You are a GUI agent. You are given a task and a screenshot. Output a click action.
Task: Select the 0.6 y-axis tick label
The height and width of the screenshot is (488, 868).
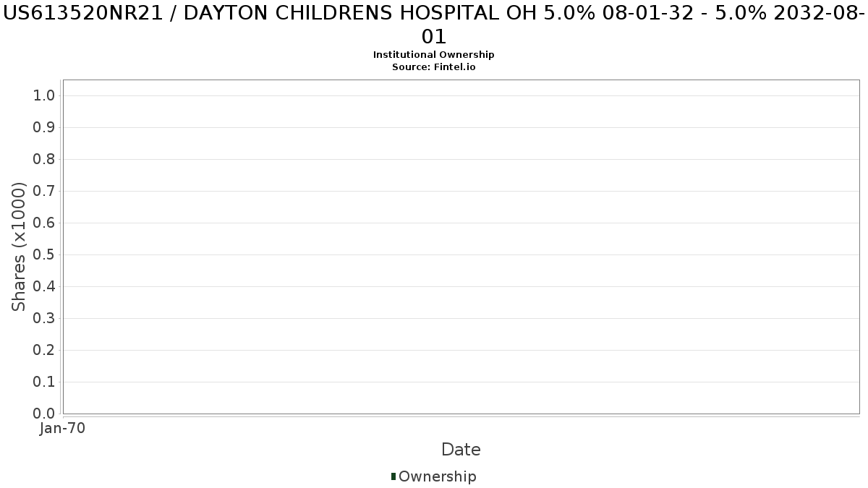pyautogui.click(x=45, y=223)
